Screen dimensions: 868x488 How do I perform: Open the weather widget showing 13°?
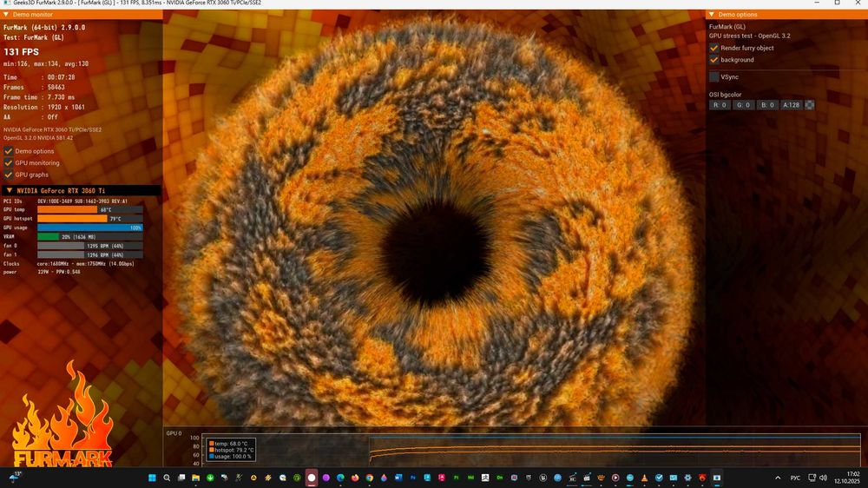[x=14, y=478]
